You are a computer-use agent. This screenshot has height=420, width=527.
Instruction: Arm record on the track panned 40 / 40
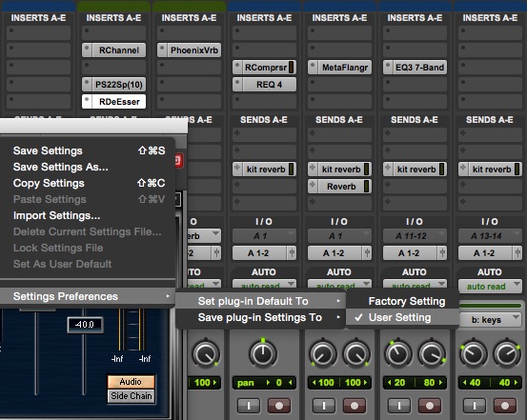pyautogui.click(x=505, y=406)
